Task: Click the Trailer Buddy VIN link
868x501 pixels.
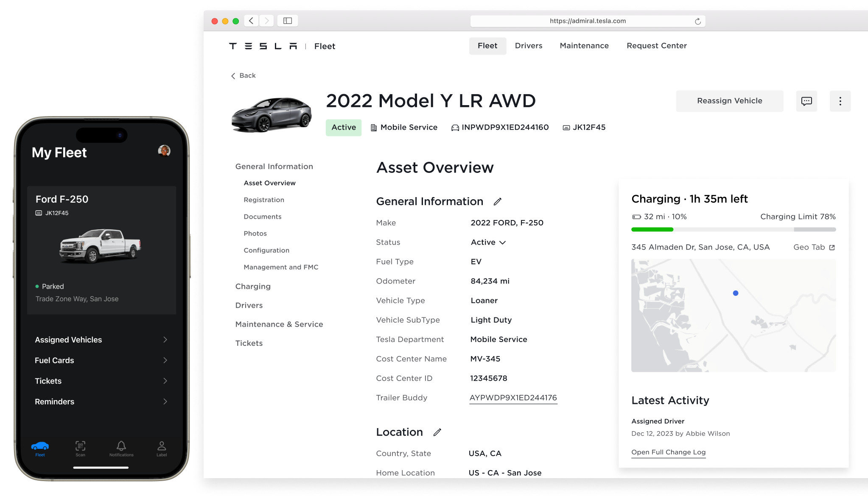Action: click(x=513, y=398)
